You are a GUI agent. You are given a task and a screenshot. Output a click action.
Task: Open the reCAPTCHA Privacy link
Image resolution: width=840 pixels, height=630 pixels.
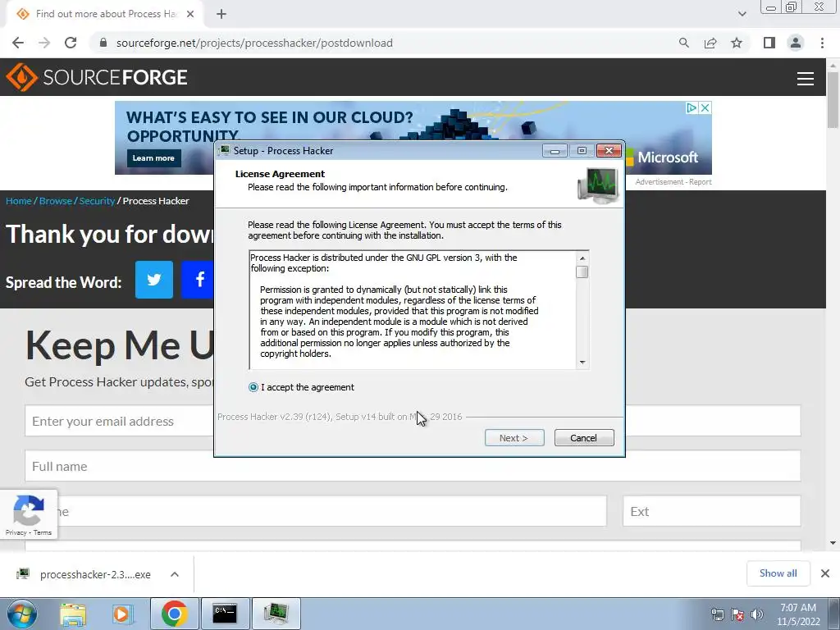(x=16, y=532)
